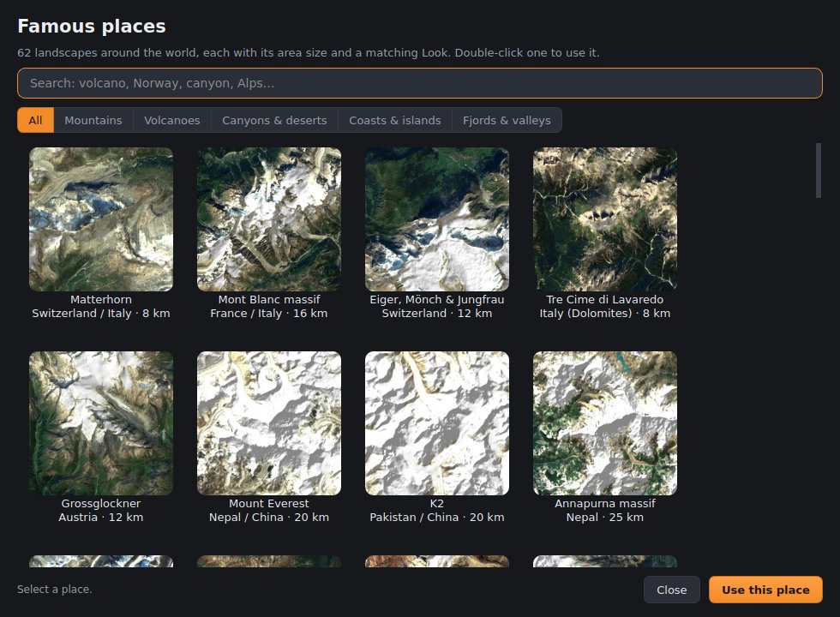Screen dimensions: 840x617
Task: Click the 'Mount Everest' title text
Action: coord(269,504)
